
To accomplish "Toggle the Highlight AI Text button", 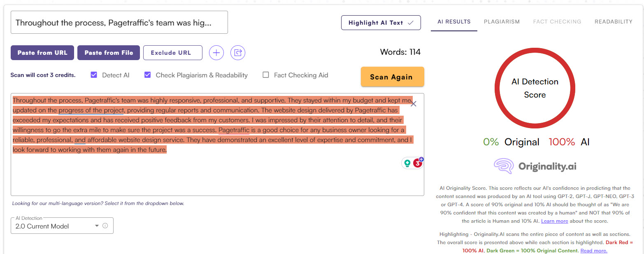I will coord(381,23).
